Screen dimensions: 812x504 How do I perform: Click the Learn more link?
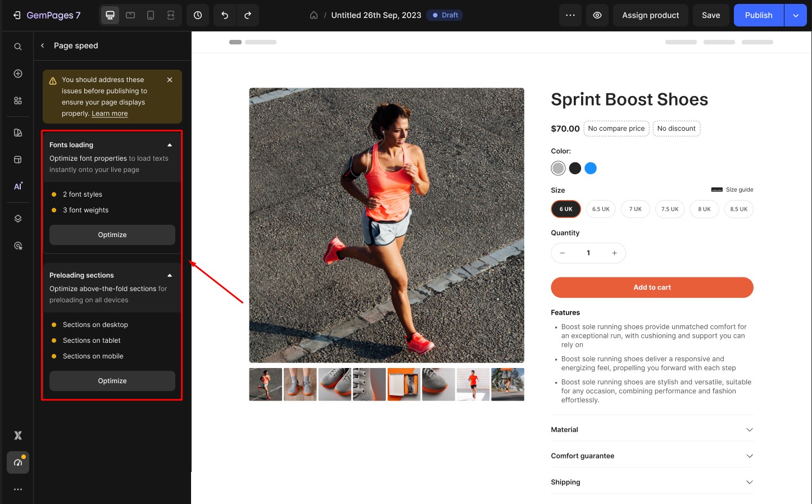coord(109,113)
